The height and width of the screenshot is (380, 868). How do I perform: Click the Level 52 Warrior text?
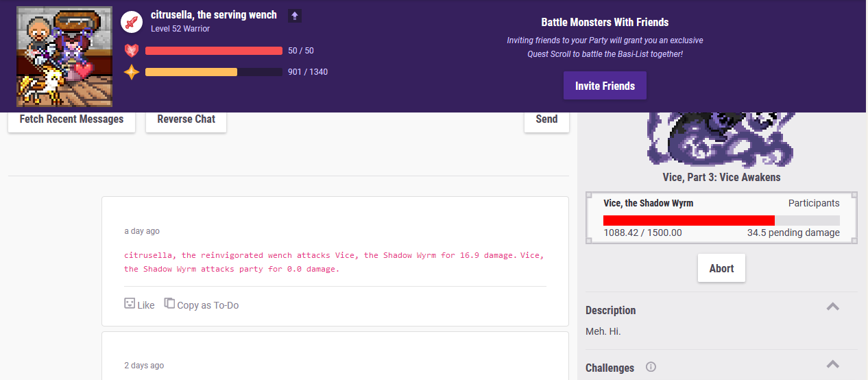coord(180,29)
